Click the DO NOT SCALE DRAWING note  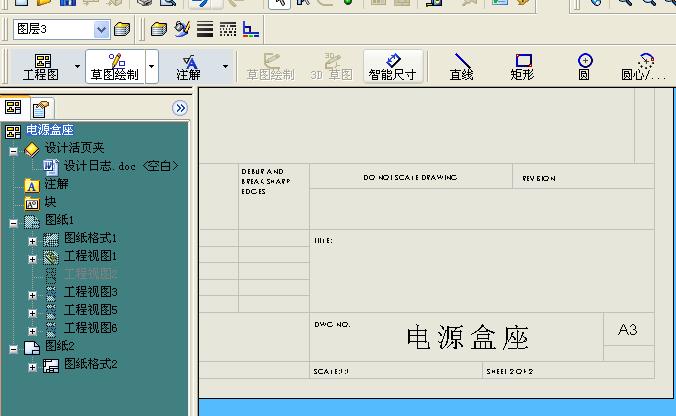click(410, 177)
